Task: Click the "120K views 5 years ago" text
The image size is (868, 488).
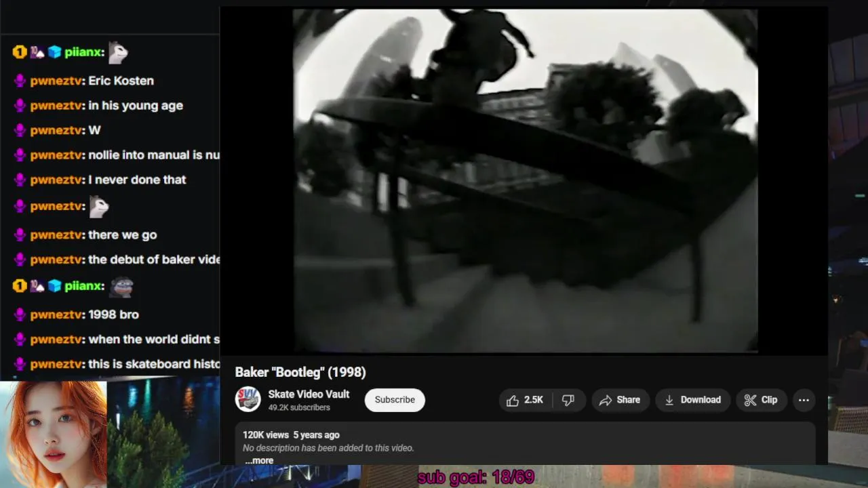Action: pos(291,435)
